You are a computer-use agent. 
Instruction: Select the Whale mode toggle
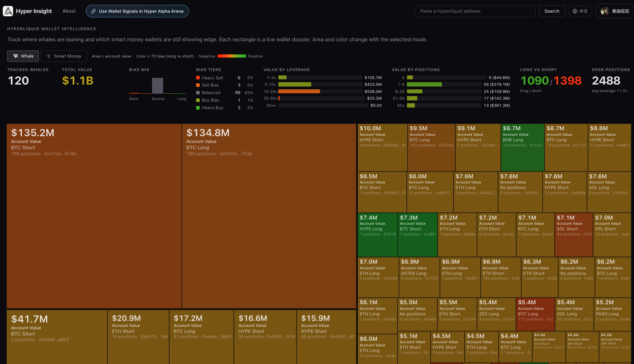coord(23,56)
